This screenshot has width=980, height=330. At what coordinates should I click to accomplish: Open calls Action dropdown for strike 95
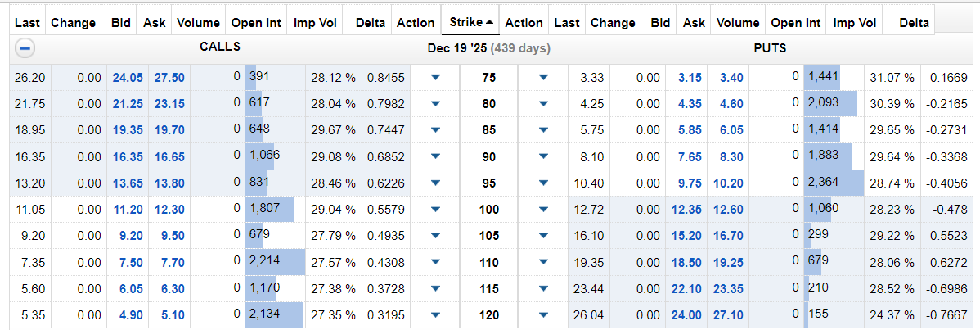coord(436,183)
